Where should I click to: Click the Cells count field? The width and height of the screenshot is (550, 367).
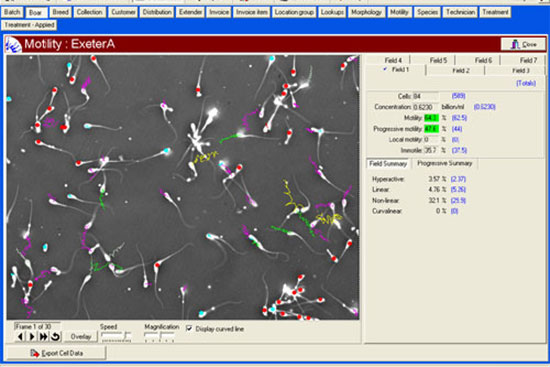pyautogui.click(x=425, y=96)
